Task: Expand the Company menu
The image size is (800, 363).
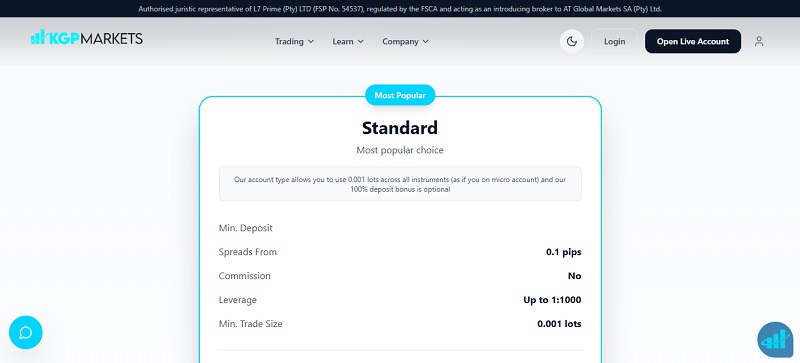Action: (x=406, y=41)
